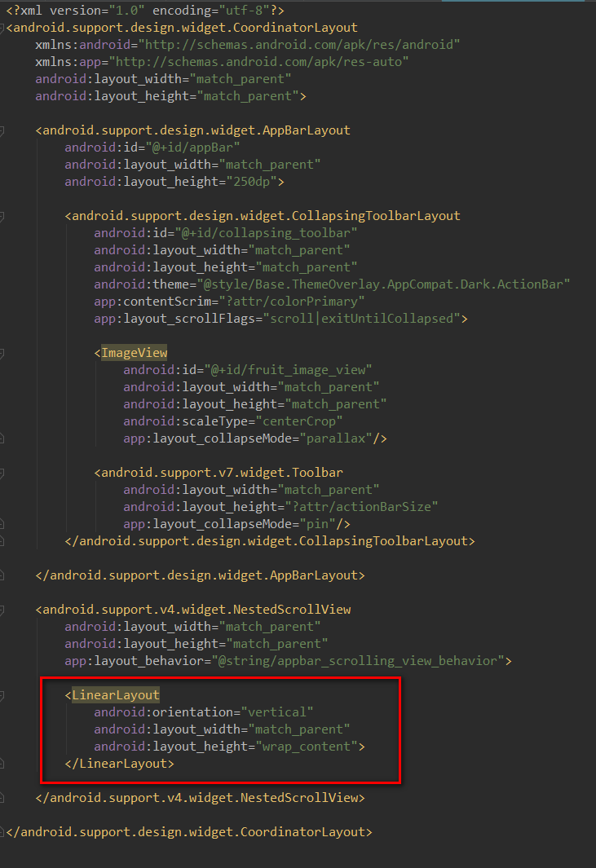Click ImageView's layout_width attribute line
The image size is (596, 868).
[x=251, y=387]
